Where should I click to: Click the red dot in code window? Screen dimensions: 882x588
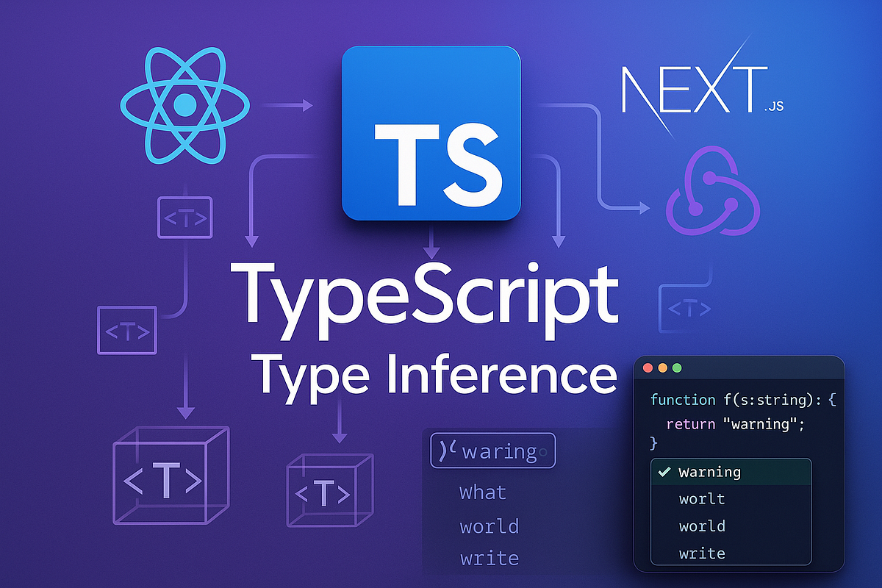(x=648, y=367)
